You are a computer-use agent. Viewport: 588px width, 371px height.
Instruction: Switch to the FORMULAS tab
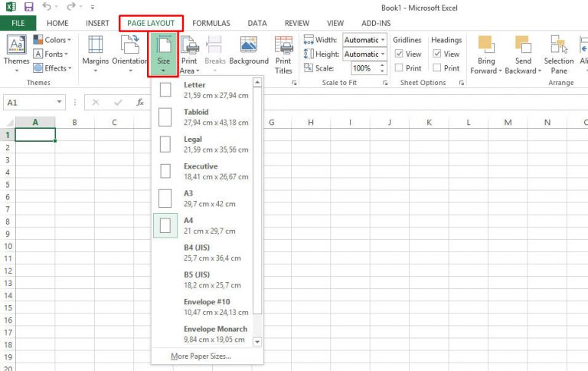(211, 23)
